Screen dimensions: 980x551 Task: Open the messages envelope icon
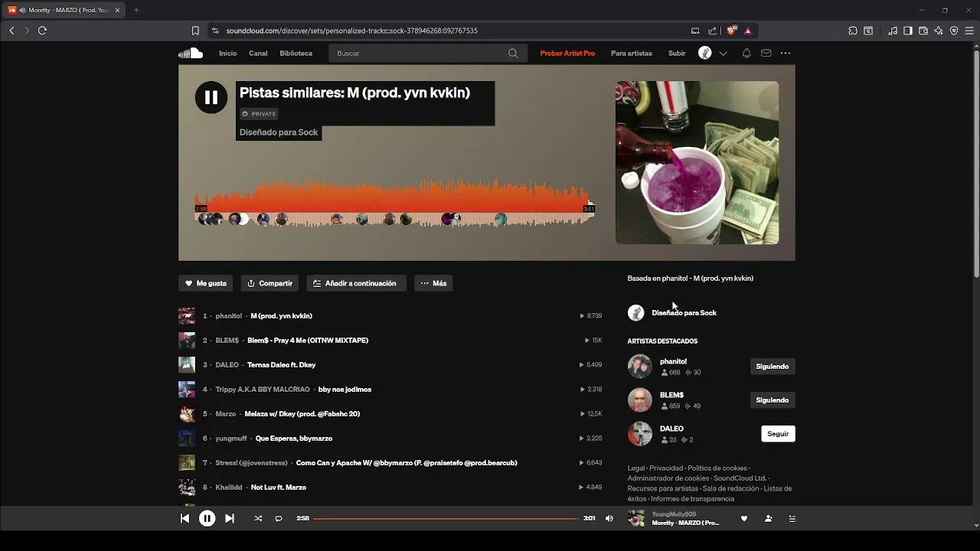766,54
